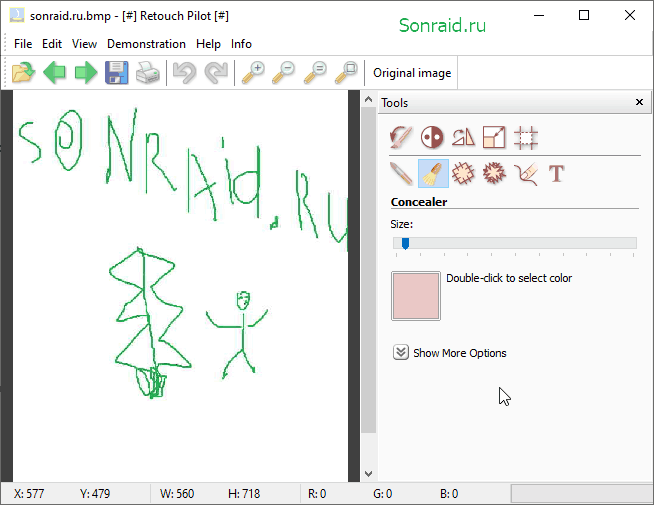Select the scratch remover pencil tool
Screen dimensions: 654x505
[x=401, y=173]
